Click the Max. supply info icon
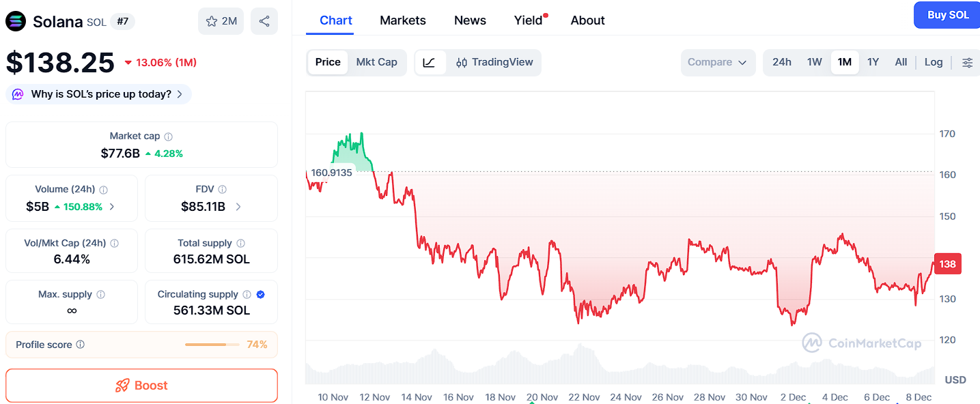The width and height of the screenshot is (980, 404). pyautogui.click(x=102, y=293)
